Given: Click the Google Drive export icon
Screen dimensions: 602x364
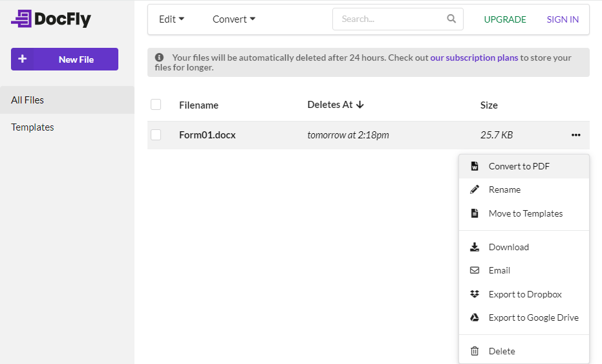Looking at the screenshot, I should [x=475, y=317].
